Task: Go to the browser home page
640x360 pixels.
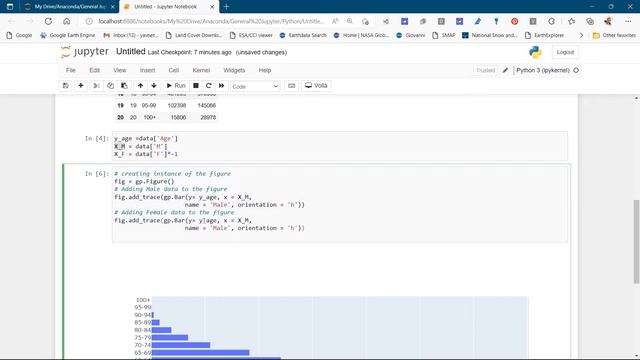Action: point(67,21)
